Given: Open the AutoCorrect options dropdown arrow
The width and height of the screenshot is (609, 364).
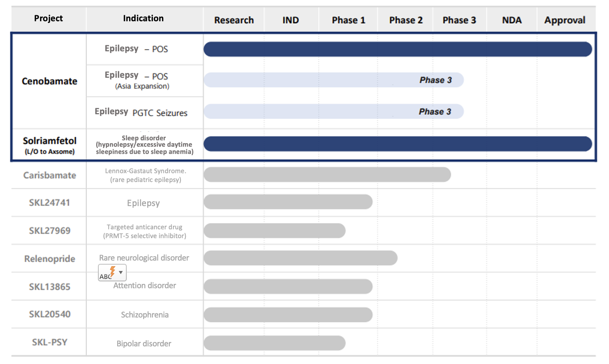Looking at the screenshot, I should click(121, 273).
